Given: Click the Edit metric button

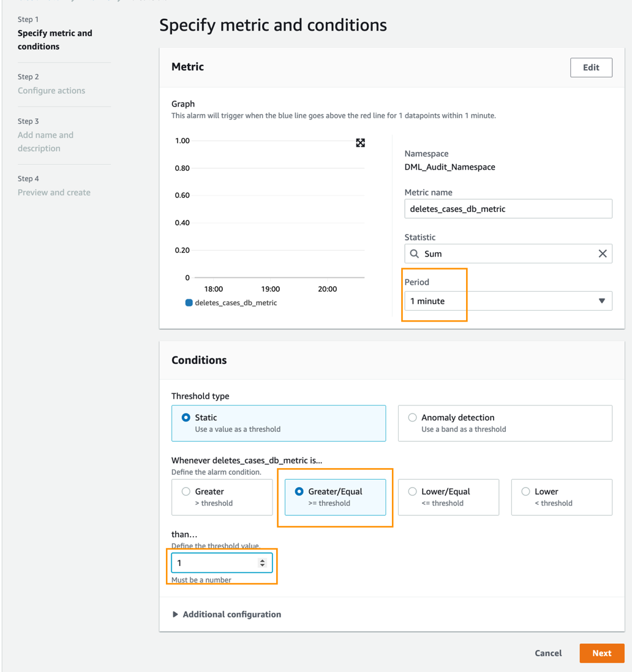Looking at the screenshot, I should [x=590, y=67].
